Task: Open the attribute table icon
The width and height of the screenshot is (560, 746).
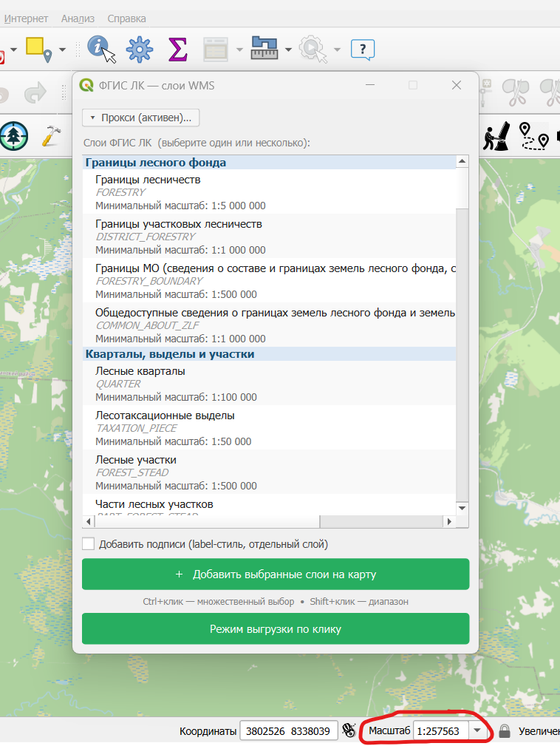Action: (x=215, y=50)
